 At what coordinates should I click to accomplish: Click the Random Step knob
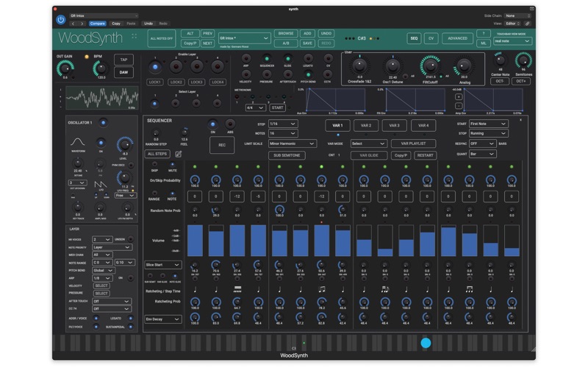coord(156,133)
